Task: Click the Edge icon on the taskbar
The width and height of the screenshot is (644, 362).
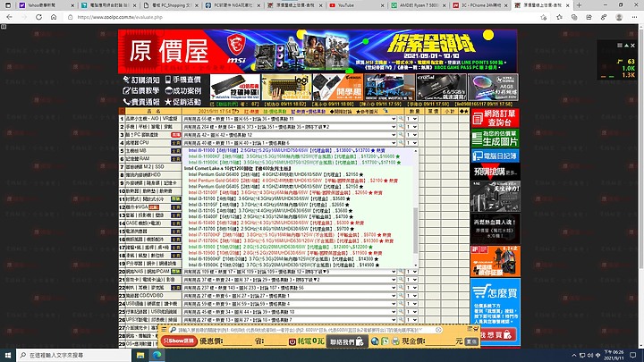Action: (157, 355)
